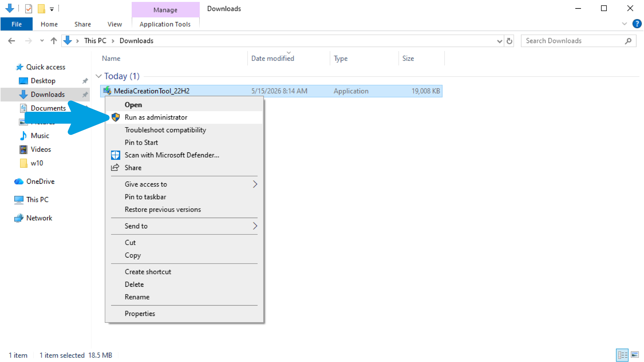Click the Microsoft Defender scan icon
This screenshot has width=644, height=362.
point(115,155)
